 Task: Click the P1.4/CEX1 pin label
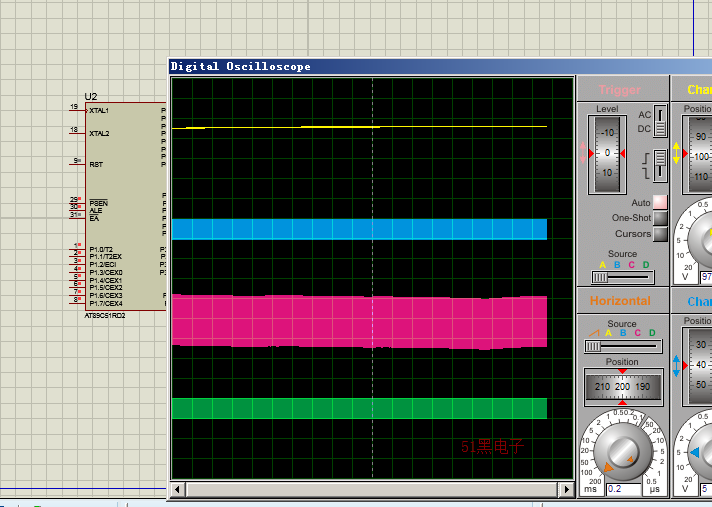[x=105, y=280]
